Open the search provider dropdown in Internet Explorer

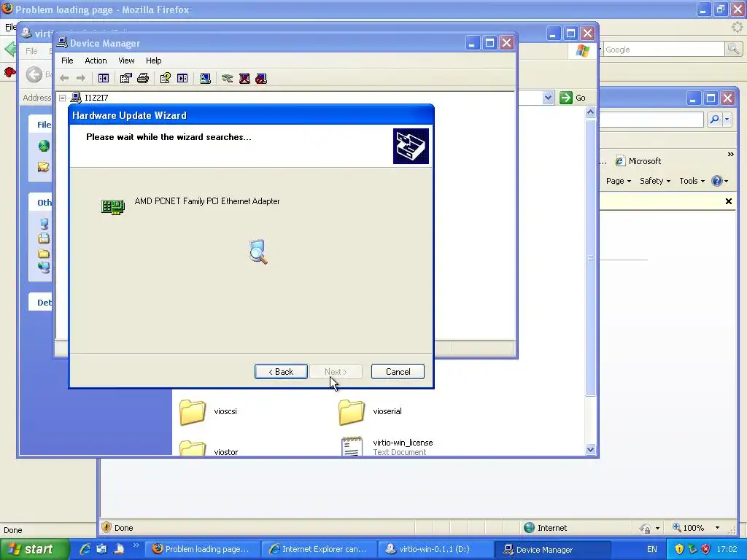click(727, 120)
